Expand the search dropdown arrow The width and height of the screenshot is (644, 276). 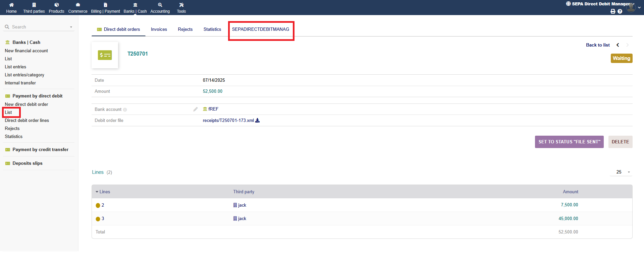pos(71,27)
